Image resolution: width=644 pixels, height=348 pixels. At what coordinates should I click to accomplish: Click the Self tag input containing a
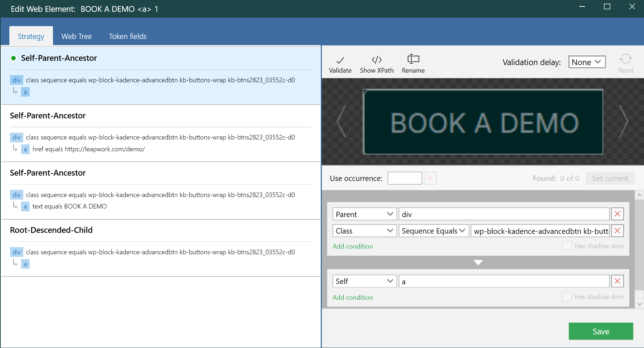point(504,281)
